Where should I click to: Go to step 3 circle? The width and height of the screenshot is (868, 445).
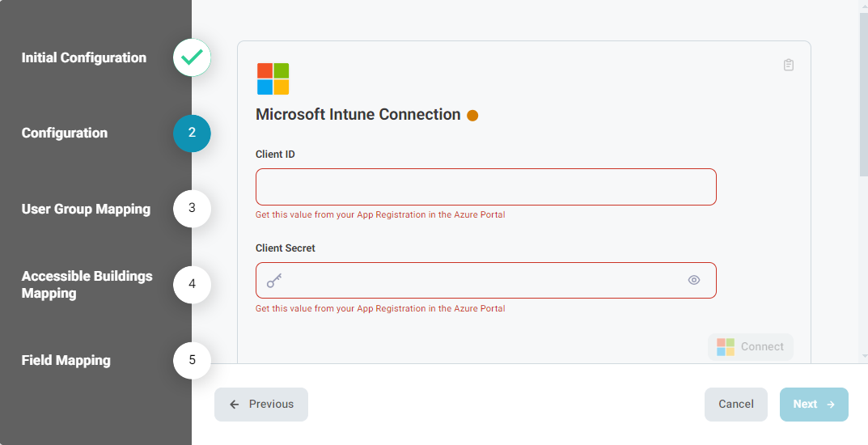192,209
